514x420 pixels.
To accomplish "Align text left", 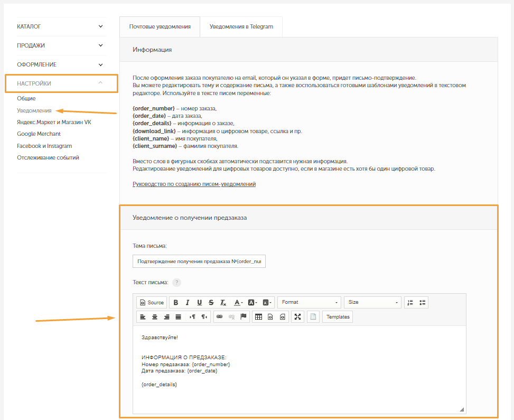I will pos(143,317).
